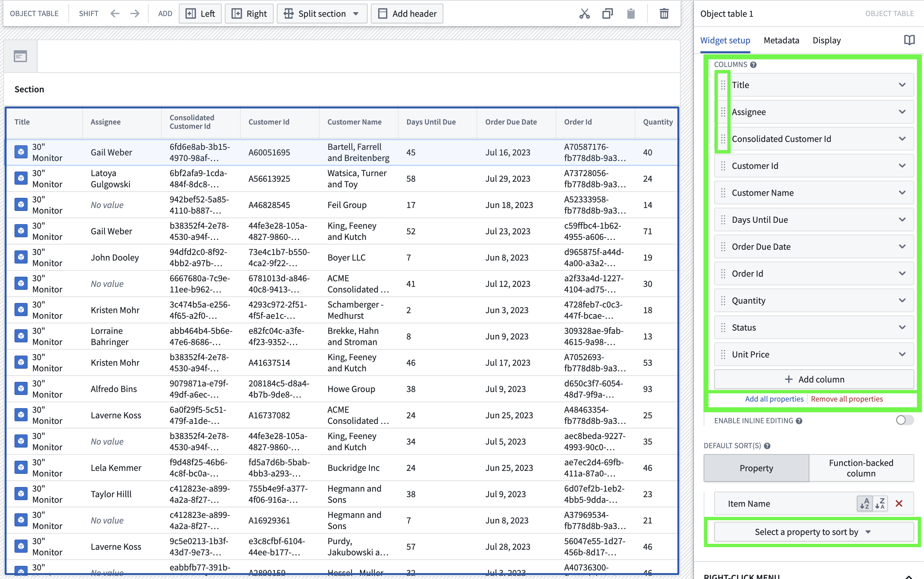Screen dimensions: 924x579
Task: Click the paste clipboard icon
Action: [631, 13]
